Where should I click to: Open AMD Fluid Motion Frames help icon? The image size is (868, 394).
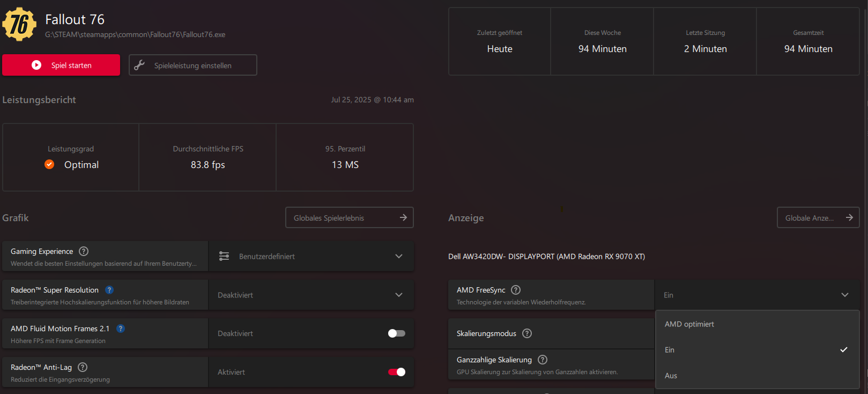(121, 329)
